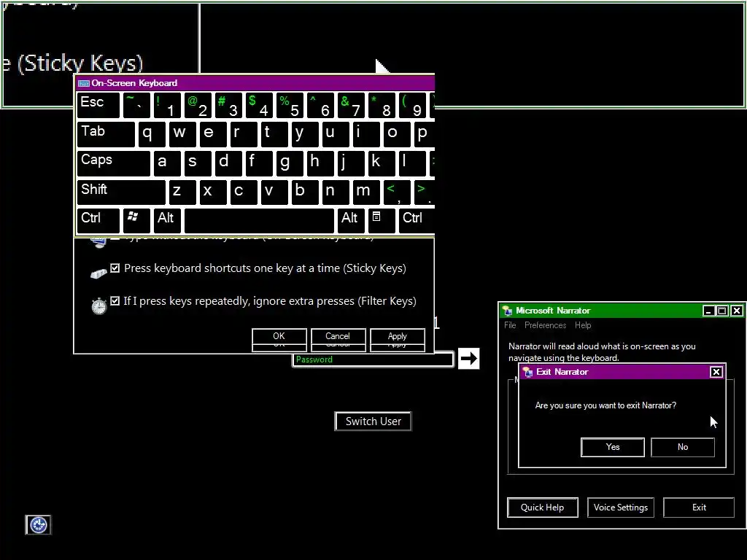This screenshot has width=747, height=560.
Task: Toggle the Sticky Keys checkbox
Action: tap(115, 268)
